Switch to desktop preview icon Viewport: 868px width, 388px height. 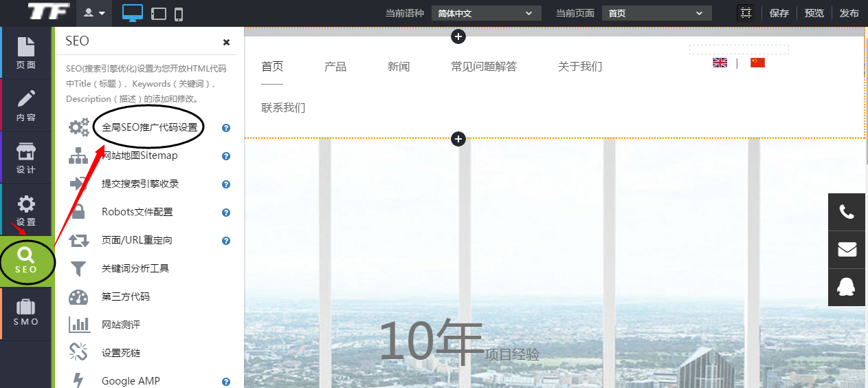(x=133, y=13)
